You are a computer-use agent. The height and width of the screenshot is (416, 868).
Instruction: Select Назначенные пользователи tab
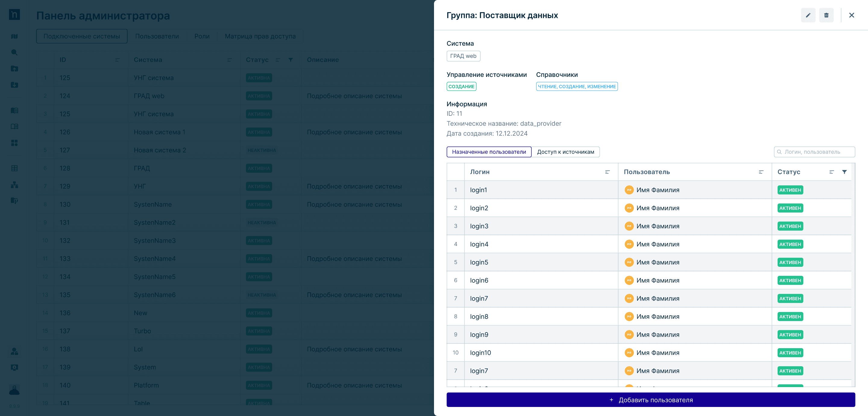pos(489,152)
